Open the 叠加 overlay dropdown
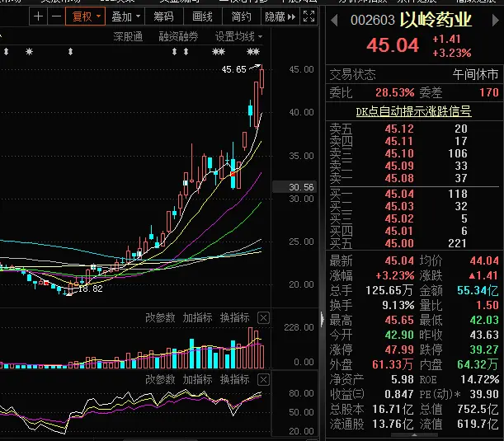Viewport: 504px width, 441px height. tap(125, 16)
